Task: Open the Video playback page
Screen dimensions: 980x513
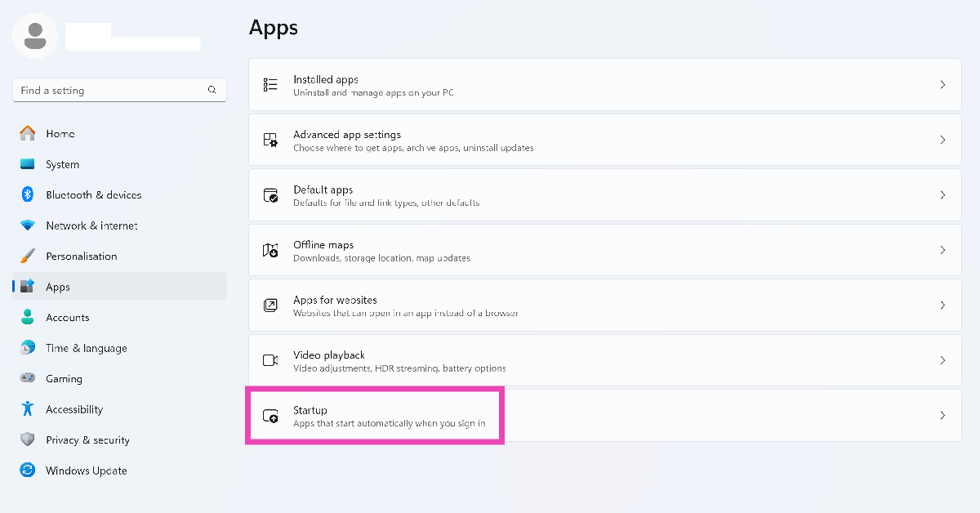Action: (x=605, y=360)
